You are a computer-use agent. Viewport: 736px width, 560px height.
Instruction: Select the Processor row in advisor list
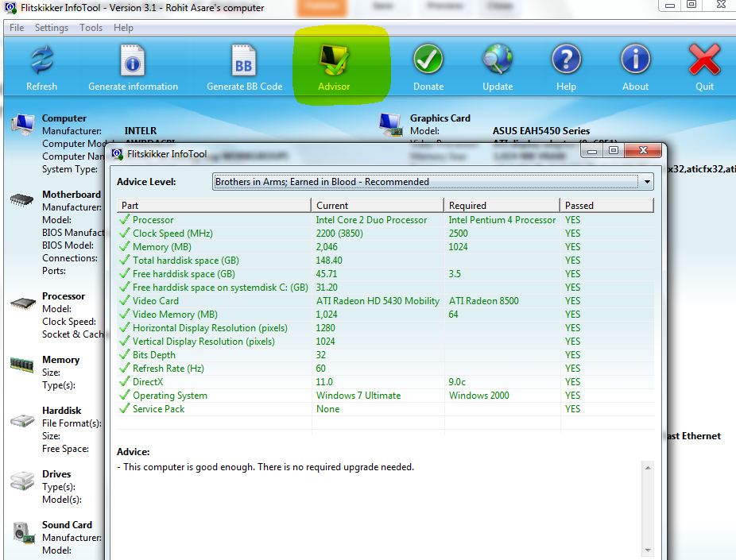click(x=385, y=219)
